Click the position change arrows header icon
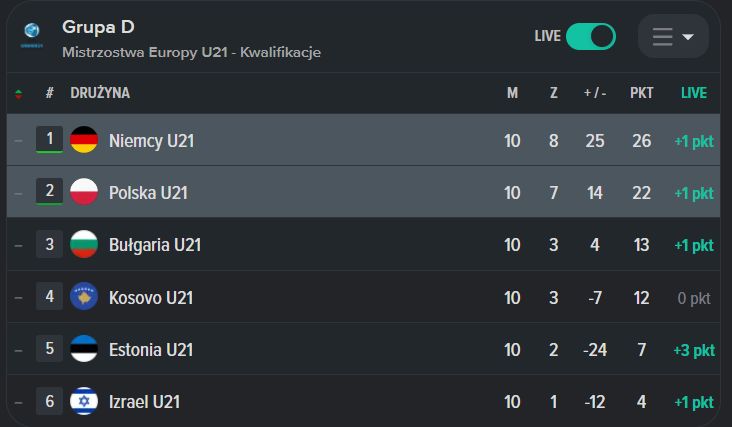This screenshot has width=732, height=427. coord(18,94)
